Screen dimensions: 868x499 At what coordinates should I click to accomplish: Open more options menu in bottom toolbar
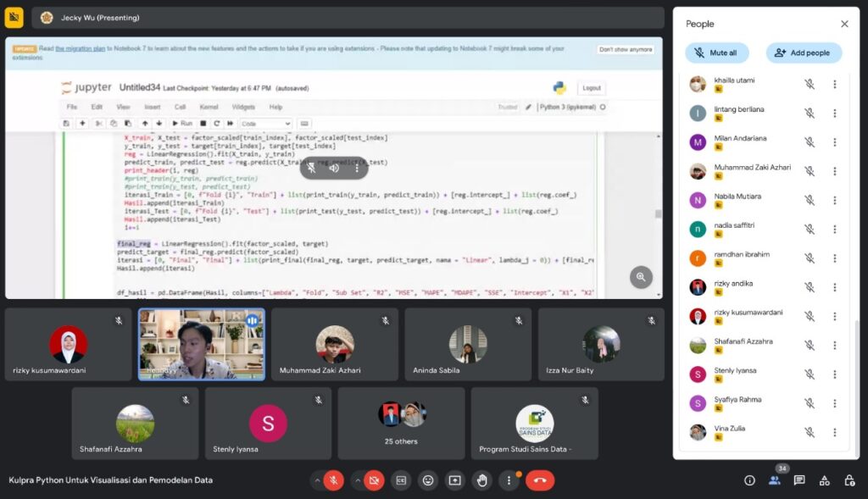pyautogui.click(x=509, y=480)
